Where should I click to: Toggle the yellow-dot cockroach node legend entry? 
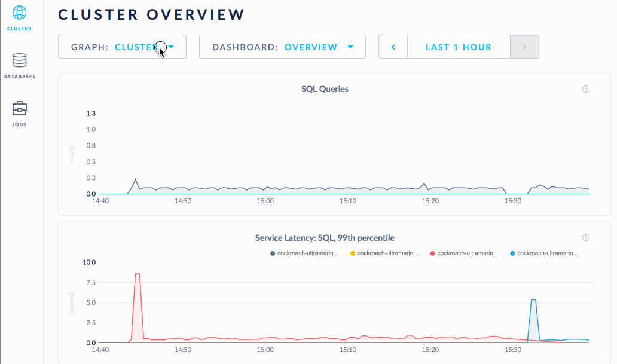point(384,253)
